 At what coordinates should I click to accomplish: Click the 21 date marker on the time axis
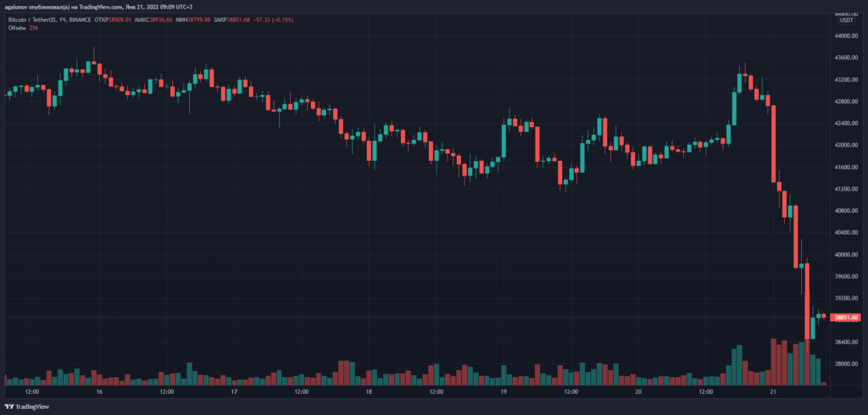772,392
